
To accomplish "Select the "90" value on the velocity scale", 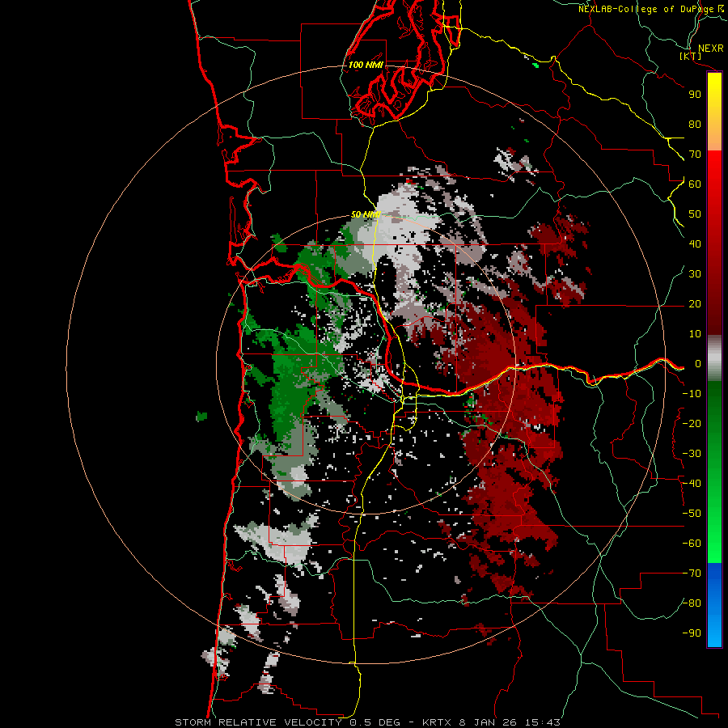I will [x=695, y=95].
